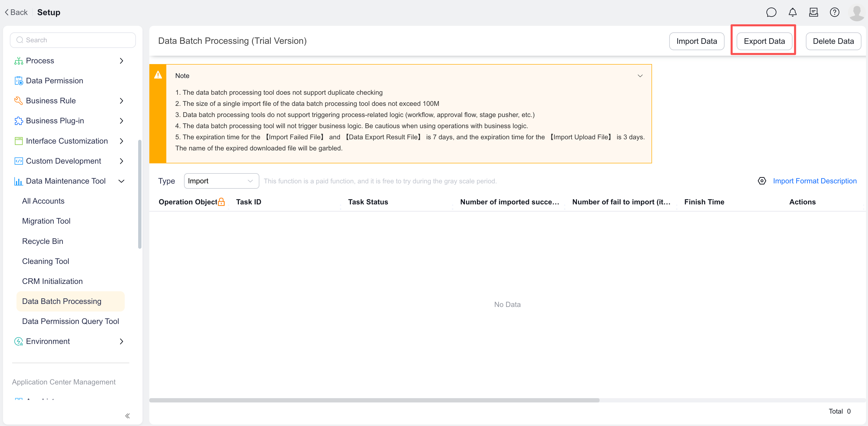Click the lock icon beside Operation Object
The height and width of the screenshot is (426, 868).
click(221, 202)
